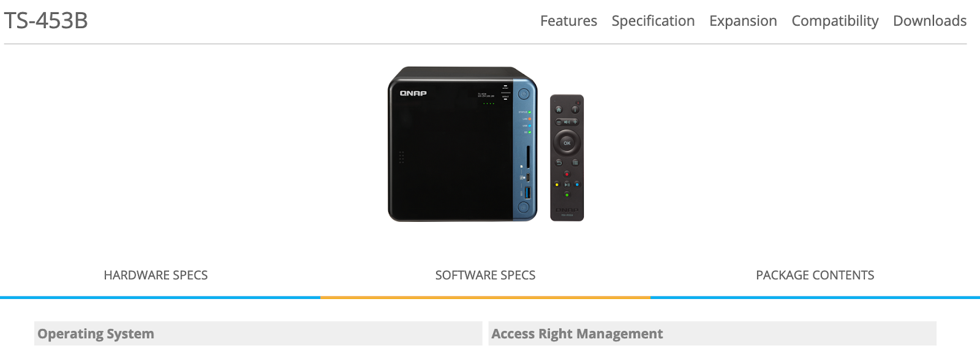Switch to the HARDWARE SPECS tab

point(156,275)
